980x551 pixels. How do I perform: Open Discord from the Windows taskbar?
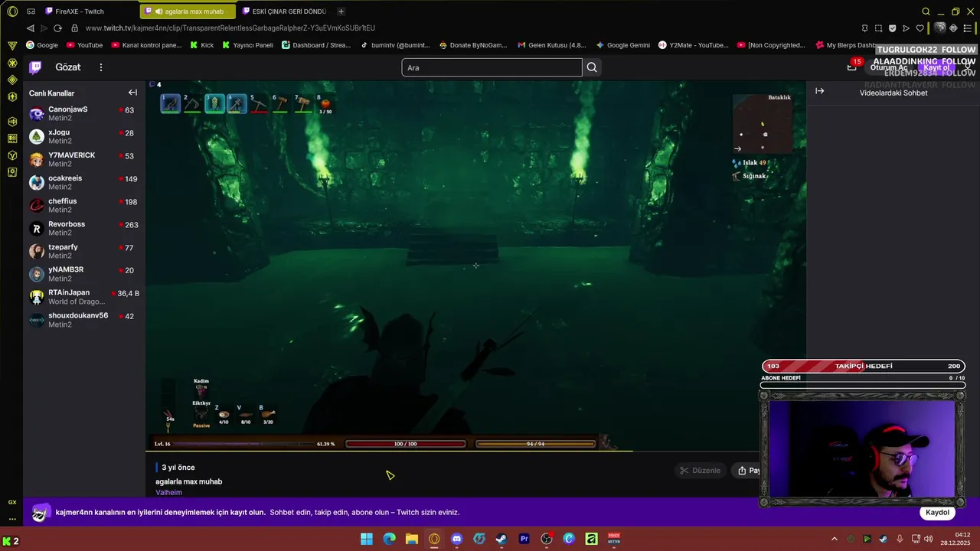click(457, 539)
